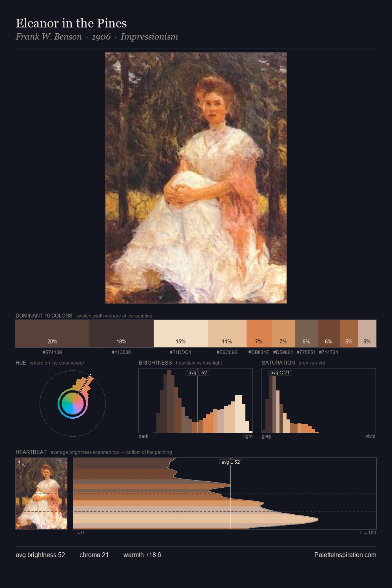The height and width of the screenshot is (588, 392).
Task: Click the 'warmth +18.6' footer stat
Action: [142, 555]
